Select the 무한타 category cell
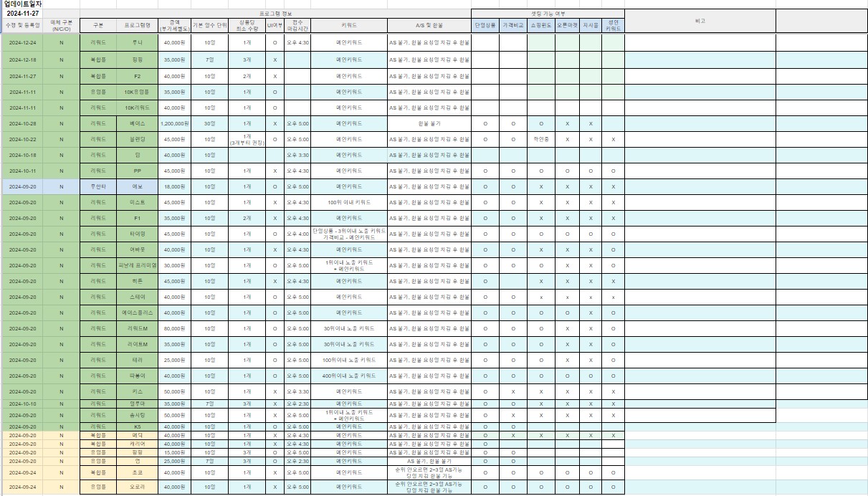Screen dimensions: 868x496 [x=97, y=186]
